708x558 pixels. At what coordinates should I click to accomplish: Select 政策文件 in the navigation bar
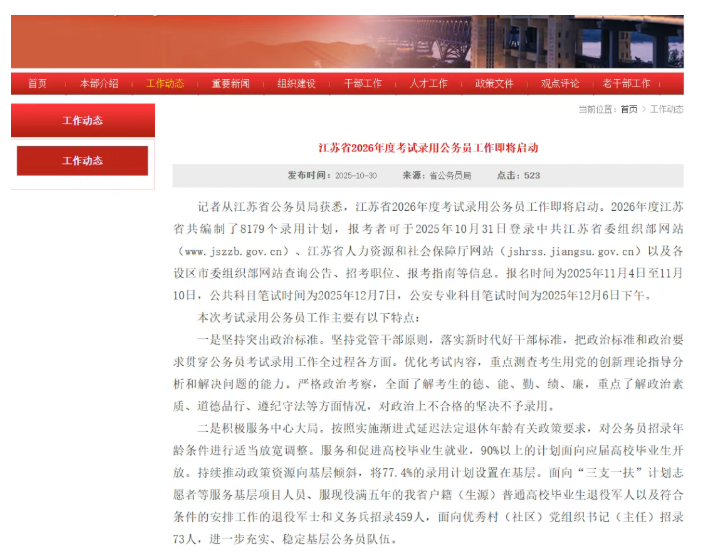pos(494,84)
